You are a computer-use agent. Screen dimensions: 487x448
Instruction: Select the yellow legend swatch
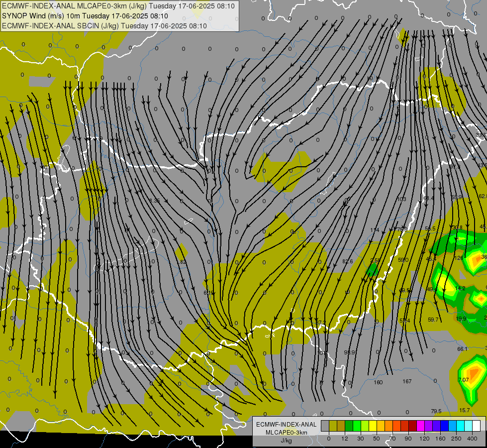point(373,426)
